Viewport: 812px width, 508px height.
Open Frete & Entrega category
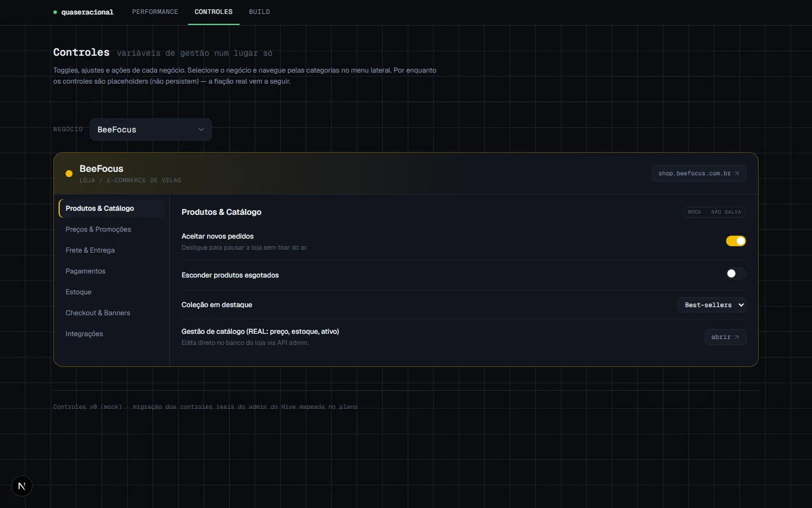point(111,250)
